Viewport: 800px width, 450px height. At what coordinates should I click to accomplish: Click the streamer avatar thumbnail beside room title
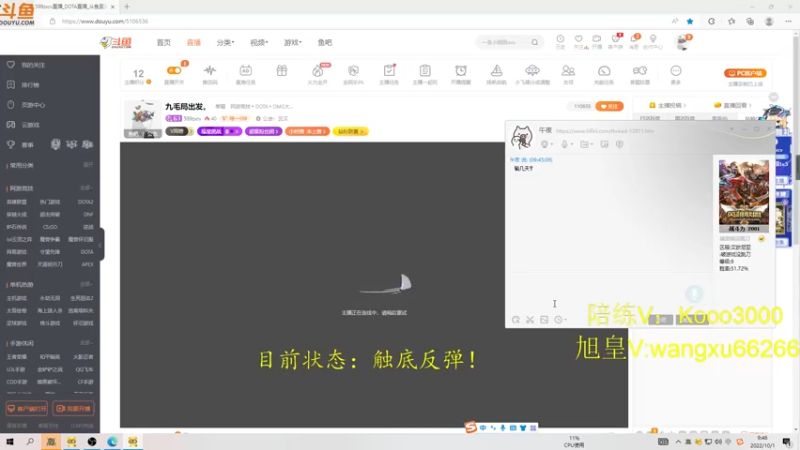pos(142,119)
